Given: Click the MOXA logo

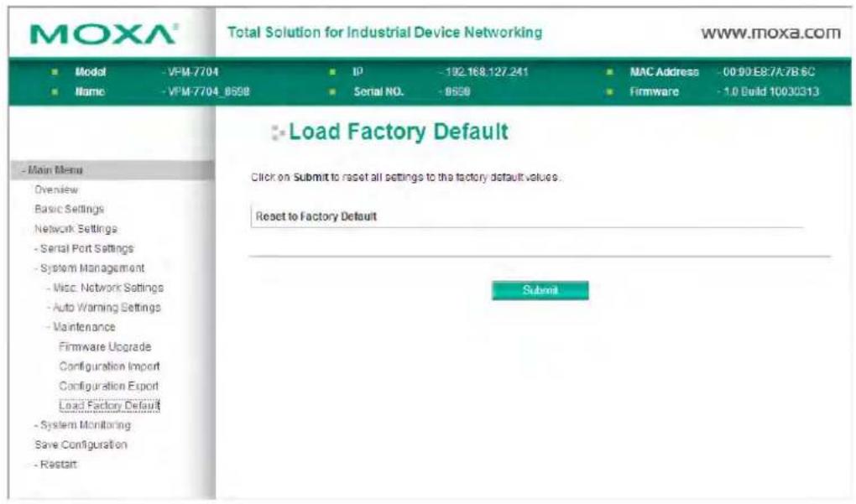Looking at the screenshot, I should click(x=104, y=34).
